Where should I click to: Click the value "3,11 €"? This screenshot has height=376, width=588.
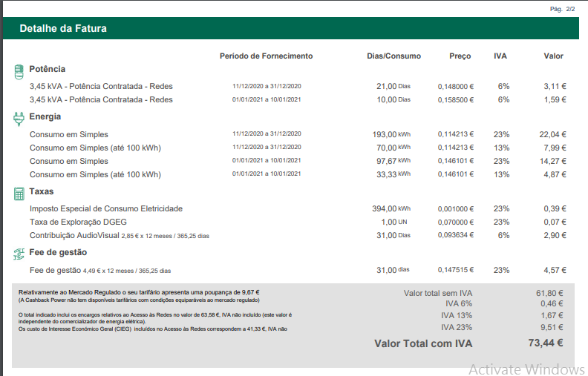coord(555,86)
